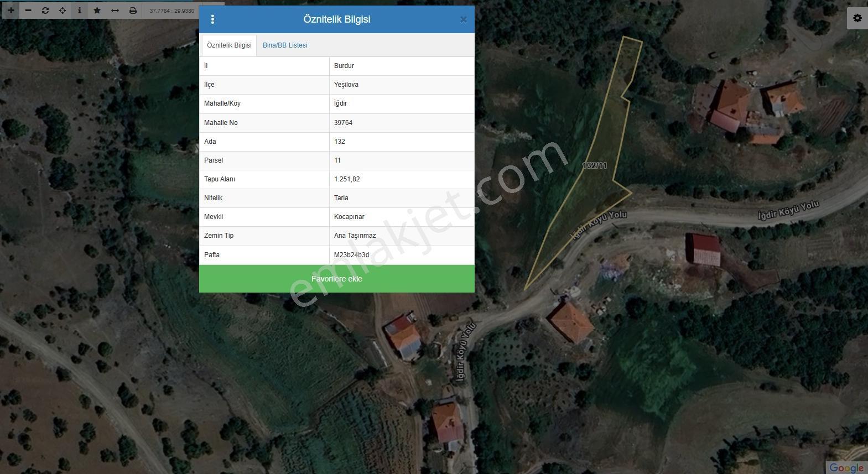Open map settings gear icon
The width and height of the screenshot is (868, 474).
857,18
